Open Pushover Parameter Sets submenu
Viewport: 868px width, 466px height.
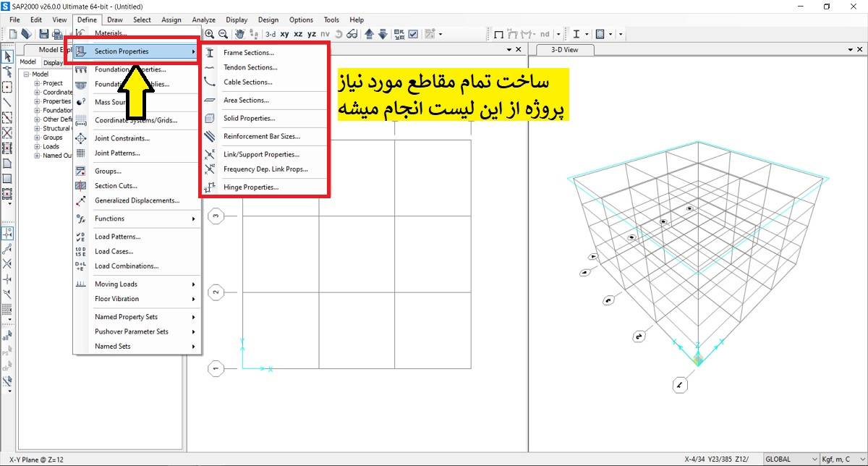[136, 331]
